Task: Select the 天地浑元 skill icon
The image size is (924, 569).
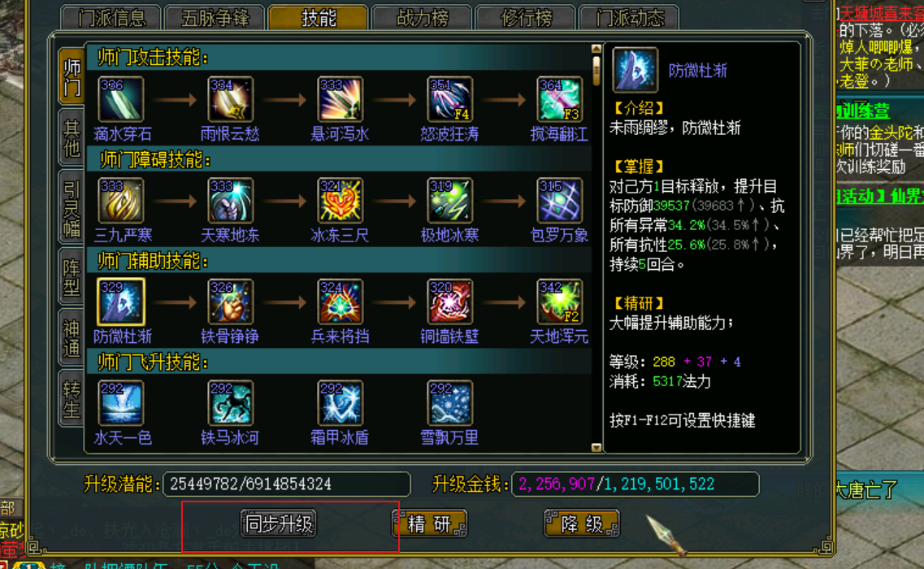Action: 559,302
